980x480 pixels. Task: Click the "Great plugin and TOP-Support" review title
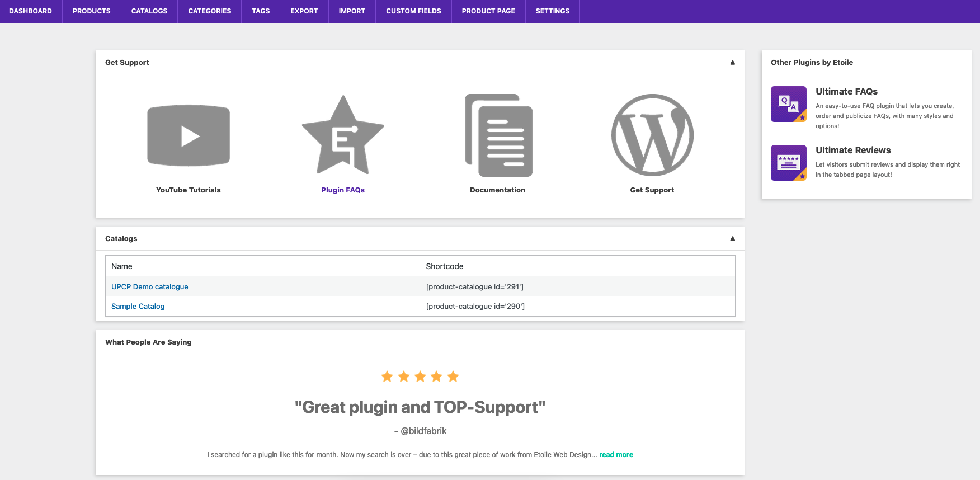420,407
